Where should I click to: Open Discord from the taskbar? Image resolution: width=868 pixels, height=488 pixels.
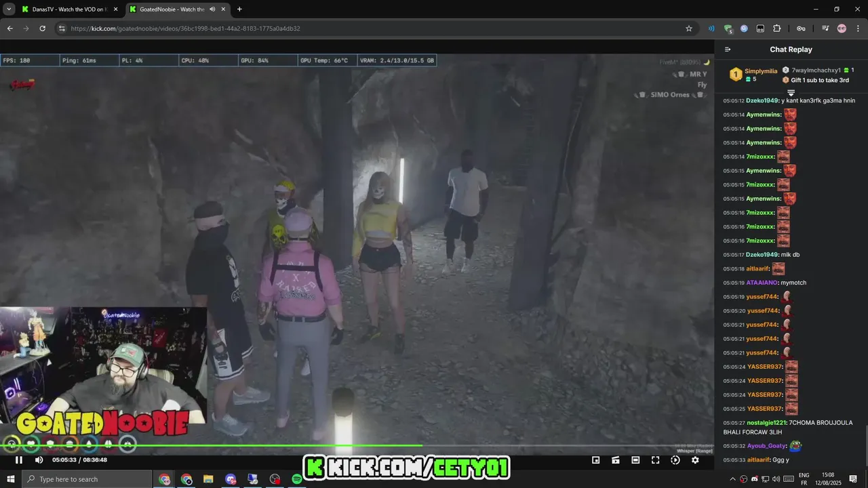pyautogui.click(x=231, y=479)
